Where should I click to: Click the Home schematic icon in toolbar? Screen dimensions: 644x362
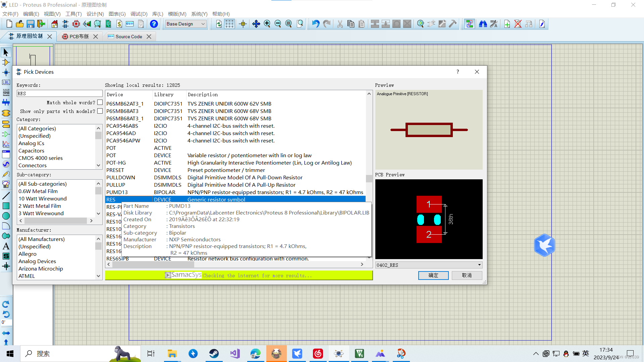pos(54,24)
